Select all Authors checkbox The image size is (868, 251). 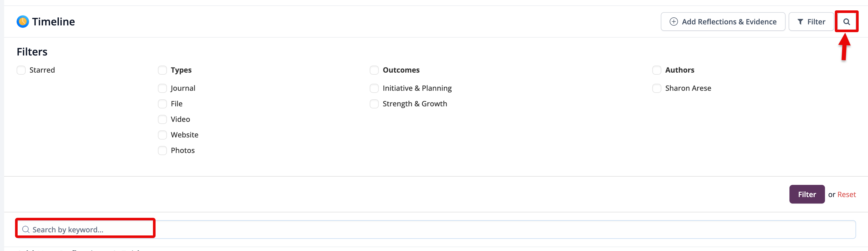coord(656,70)
